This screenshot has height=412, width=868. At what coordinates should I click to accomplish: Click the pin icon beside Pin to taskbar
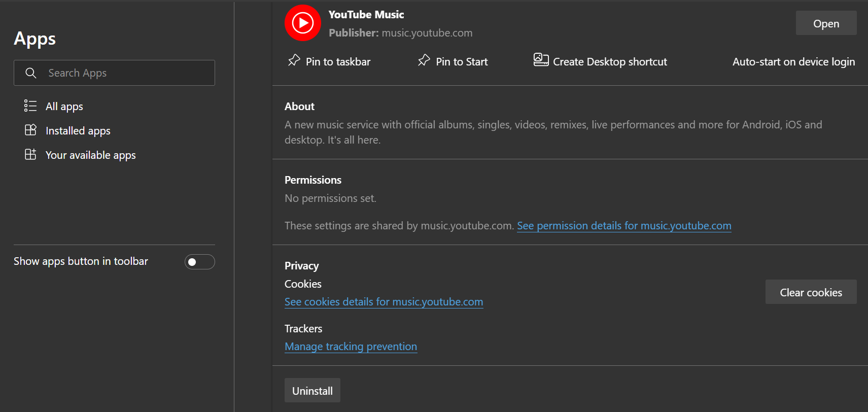pyautogui.click(x=294, y=60)
